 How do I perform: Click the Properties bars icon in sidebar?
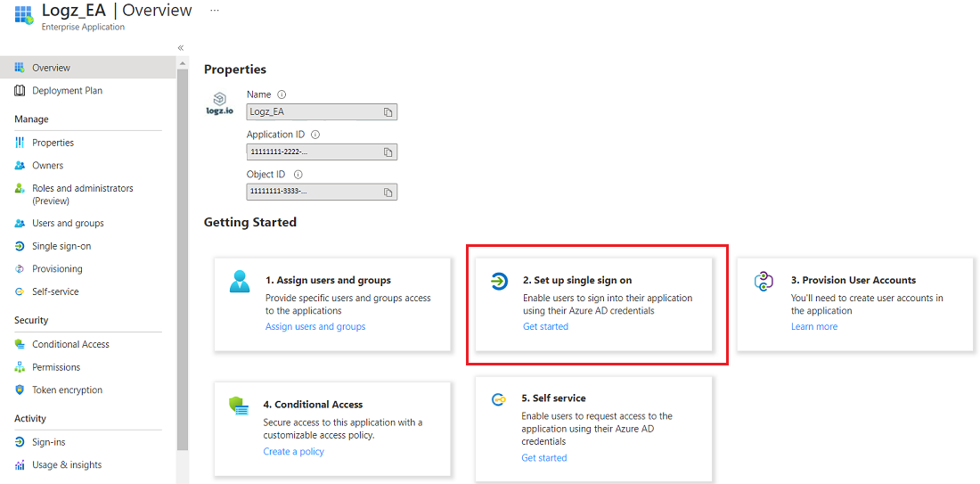click(20, 143)
